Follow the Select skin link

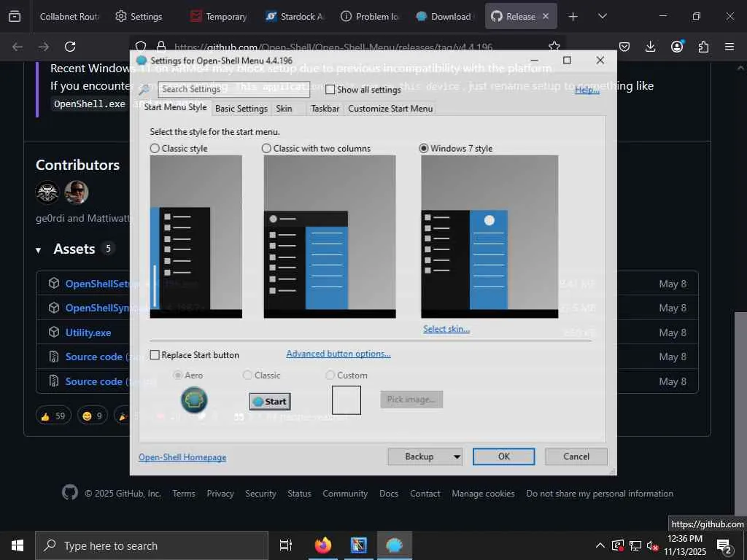coord(446,329)
